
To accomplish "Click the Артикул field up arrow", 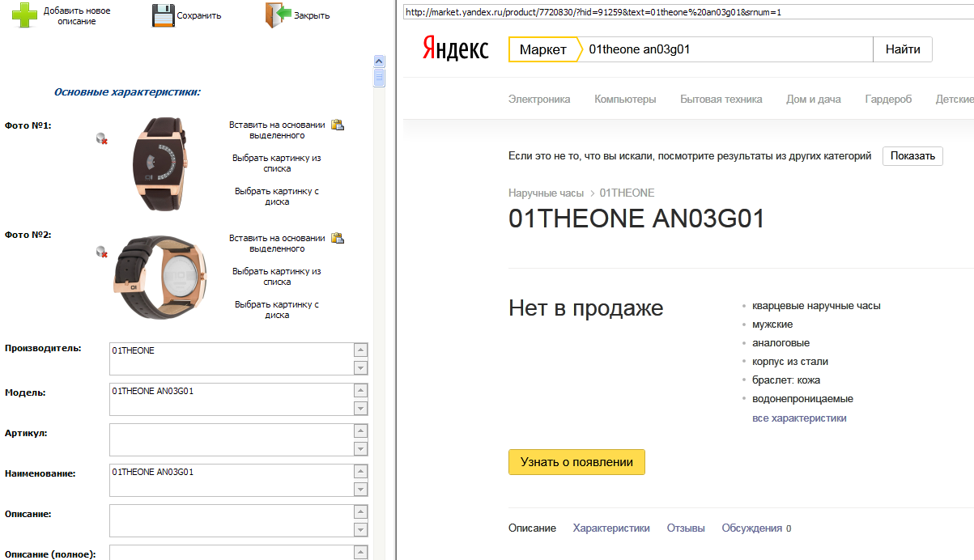I will [x=361, y=431].
